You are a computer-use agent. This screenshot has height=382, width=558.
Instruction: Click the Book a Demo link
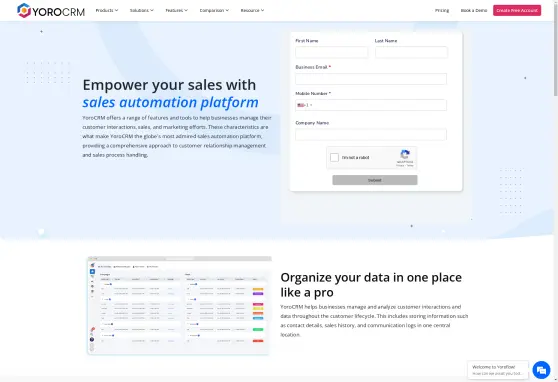tap(474, 10)
